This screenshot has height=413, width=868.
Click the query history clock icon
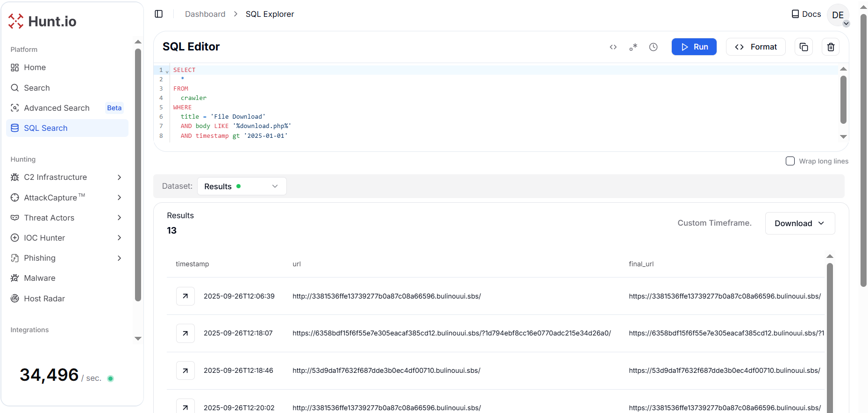click(653, 47)
